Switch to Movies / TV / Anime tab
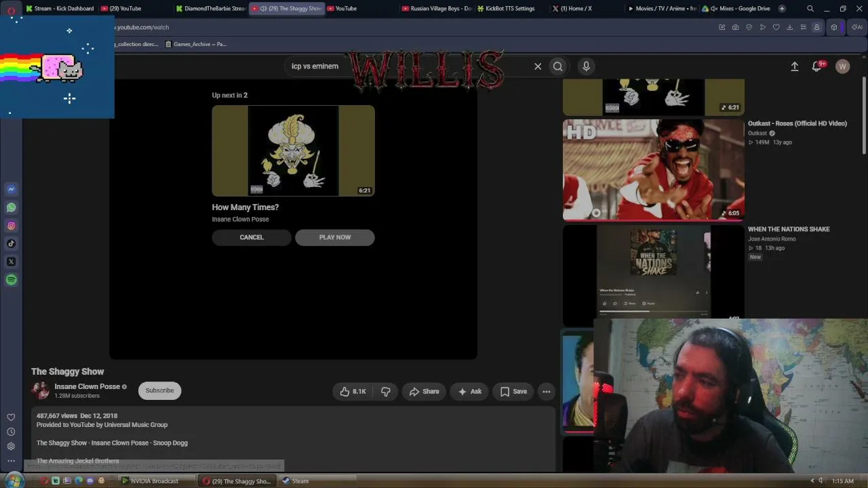 click(x=661, y=9)
